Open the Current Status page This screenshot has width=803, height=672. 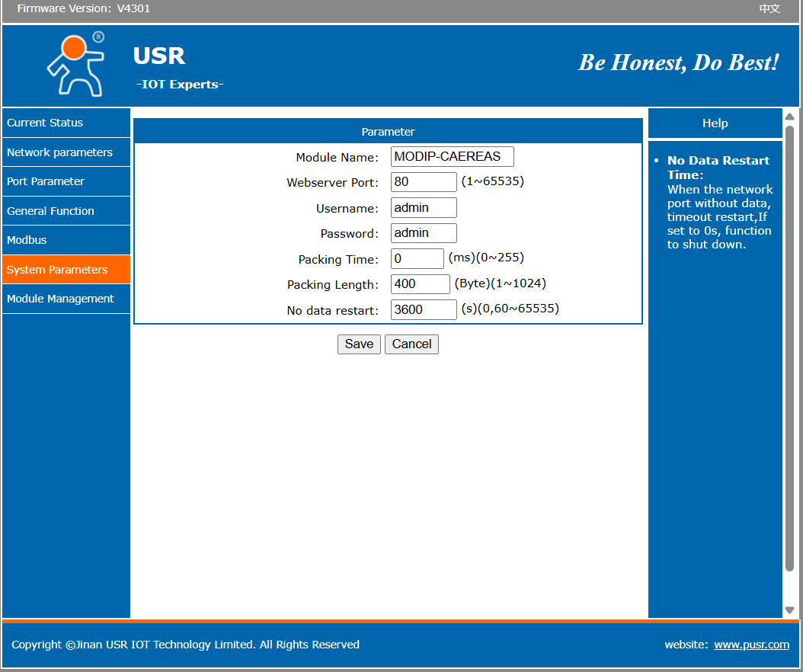[x=46, y=123]
